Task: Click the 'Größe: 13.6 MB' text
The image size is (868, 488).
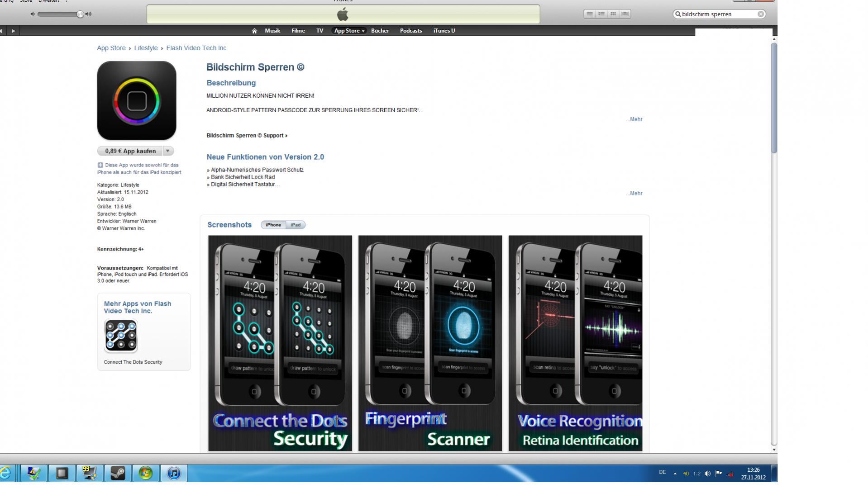Action: pos(114,207)
